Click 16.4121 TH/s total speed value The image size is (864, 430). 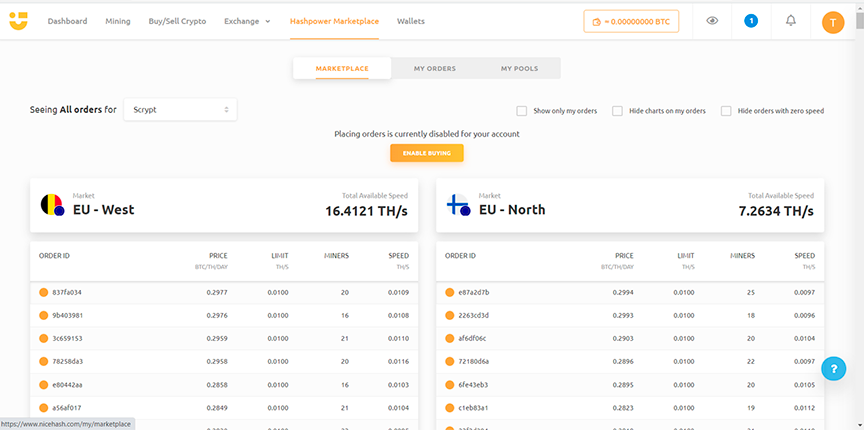(366, 211)
